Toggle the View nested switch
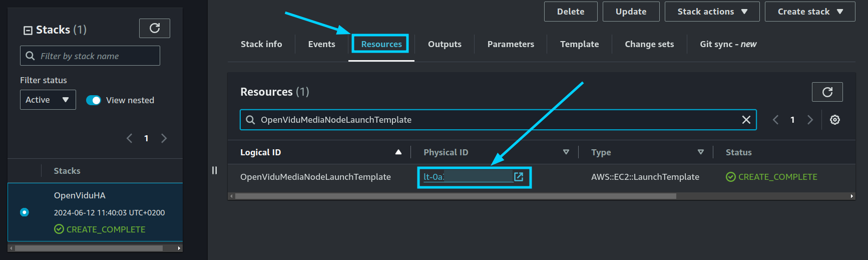This screenshot has width=868, height=260. tap(94, 100)
